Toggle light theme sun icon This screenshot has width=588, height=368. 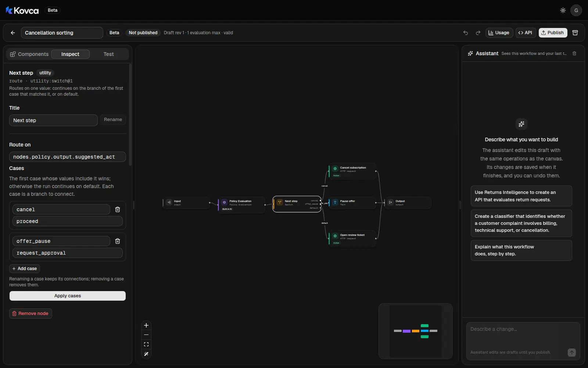(x=563, y=10)
